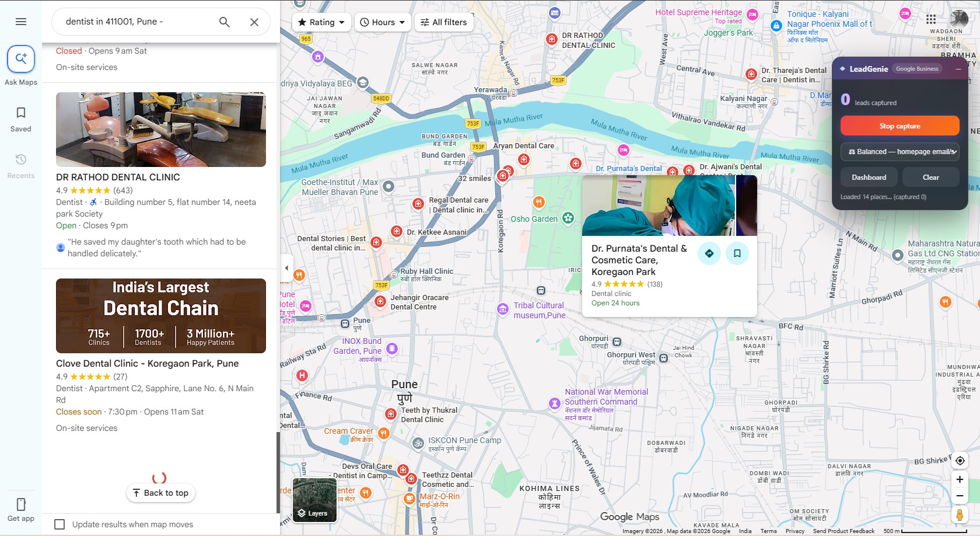Select Dr. Ketkee Asnani map pin
This screenshot has width=980, height=536.
pos(397,231)
